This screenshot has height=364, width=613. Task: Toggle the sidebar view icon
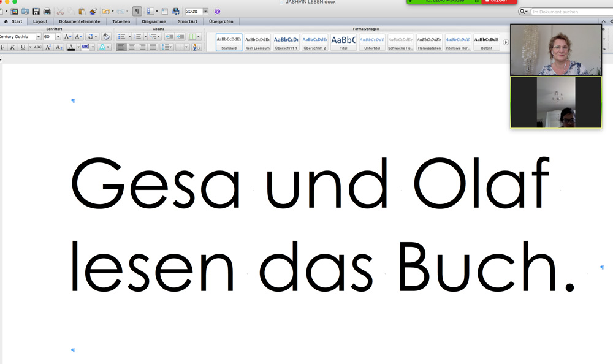151,12
